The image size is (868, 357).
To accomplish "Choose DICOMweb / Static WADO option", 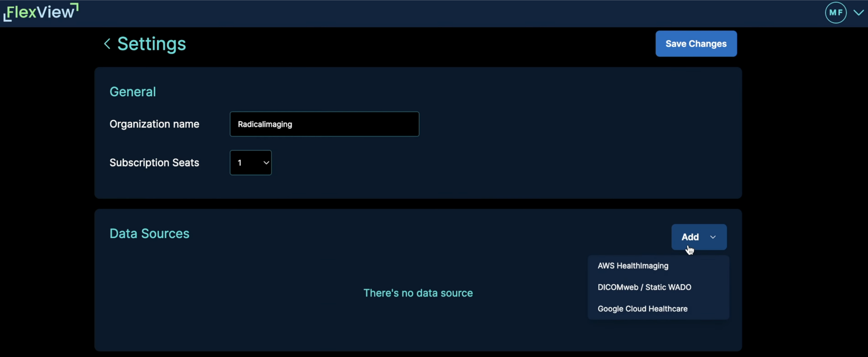I will point(644,287).
